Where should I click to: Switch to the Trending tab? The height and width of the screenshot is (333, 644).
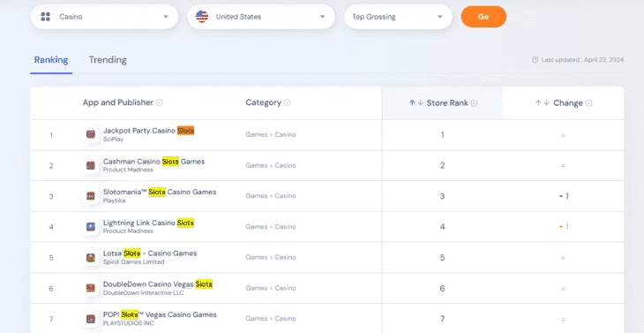click(108, 60)
